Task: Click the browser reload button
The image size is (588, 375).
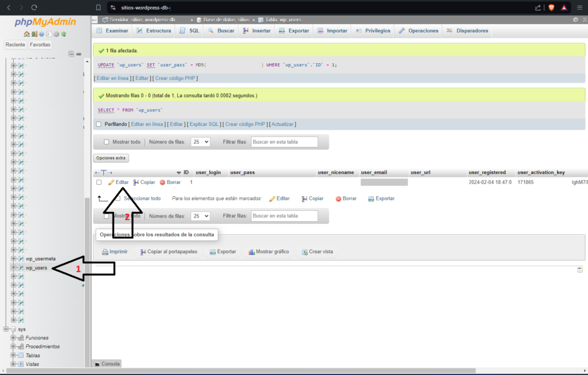Action: 34,7
